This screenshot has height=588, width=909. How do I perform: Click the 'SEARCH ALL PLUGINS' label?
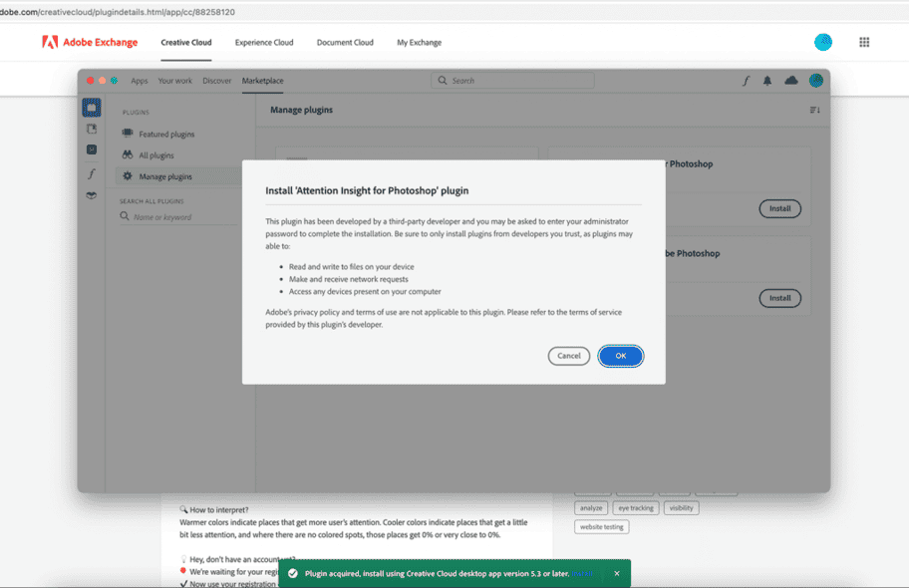tap(151, 201)
